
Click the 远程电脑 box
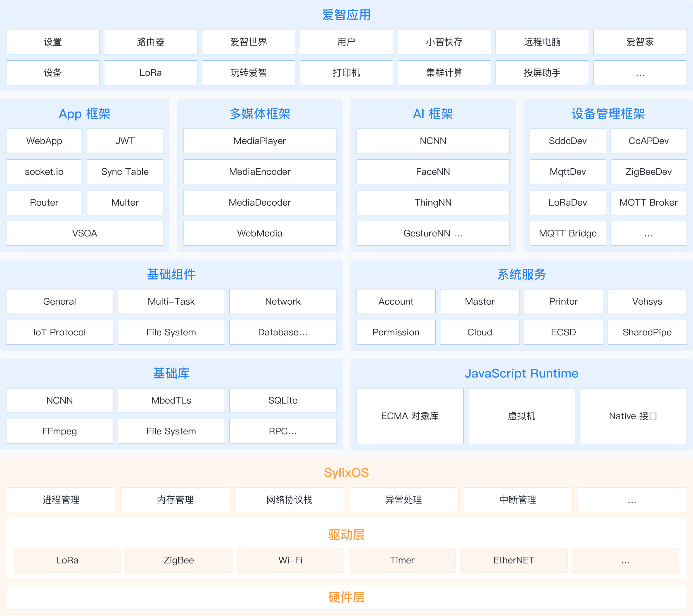coord(542,42)
